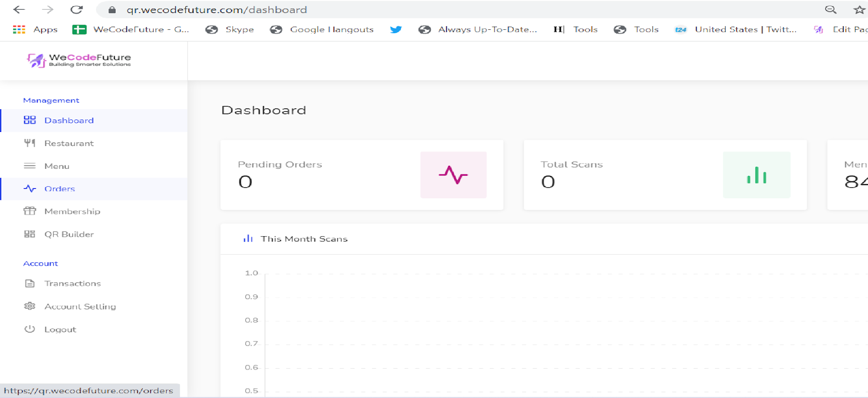The image size is (868, 398).
Task: Click the Orders pulse icon in sidebar
Action: [x=30, y=188]
